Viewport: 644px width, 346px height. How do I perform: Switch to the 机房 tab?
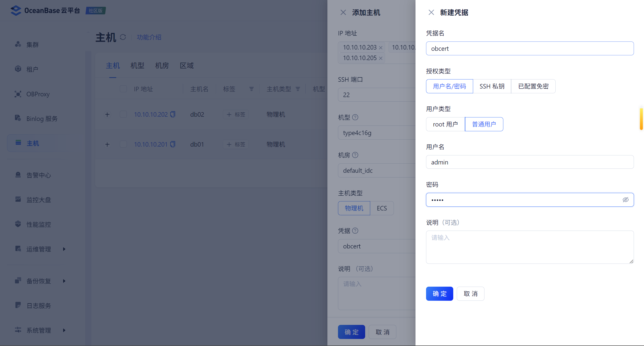tap(162, 66)
